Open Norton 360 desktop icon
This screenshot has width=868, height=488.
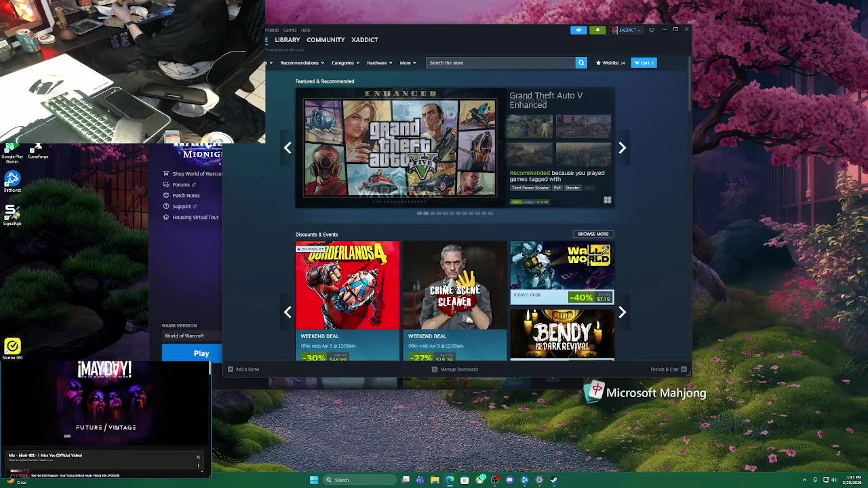12,349
